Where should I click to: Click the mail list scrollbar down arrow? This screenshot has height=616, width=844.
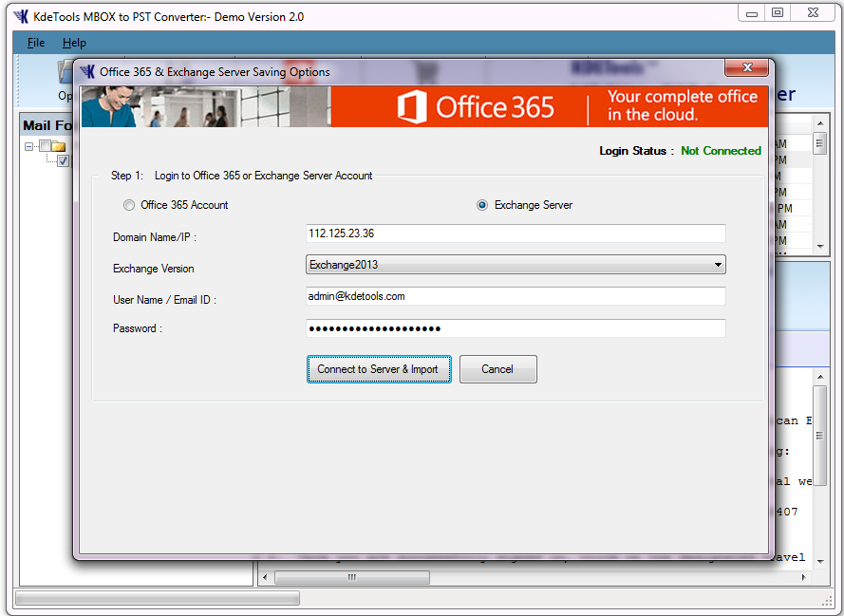pos(819,247)
